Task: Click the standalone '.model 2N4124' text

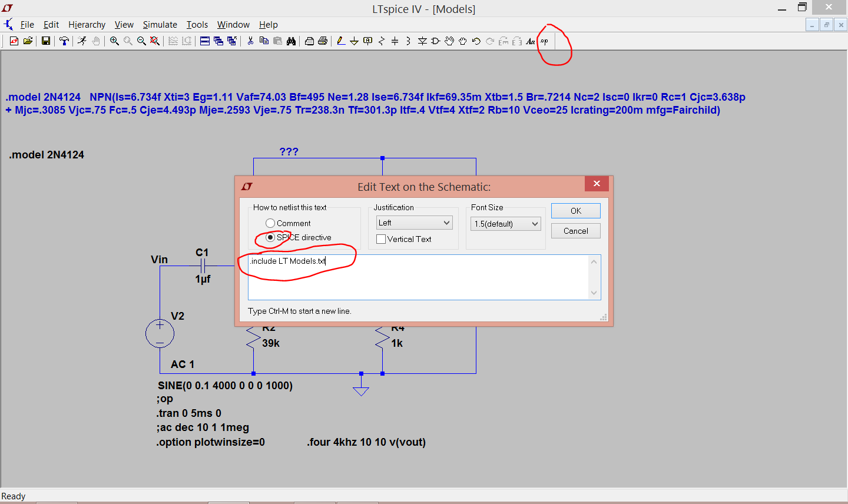Action: point(47,155)
